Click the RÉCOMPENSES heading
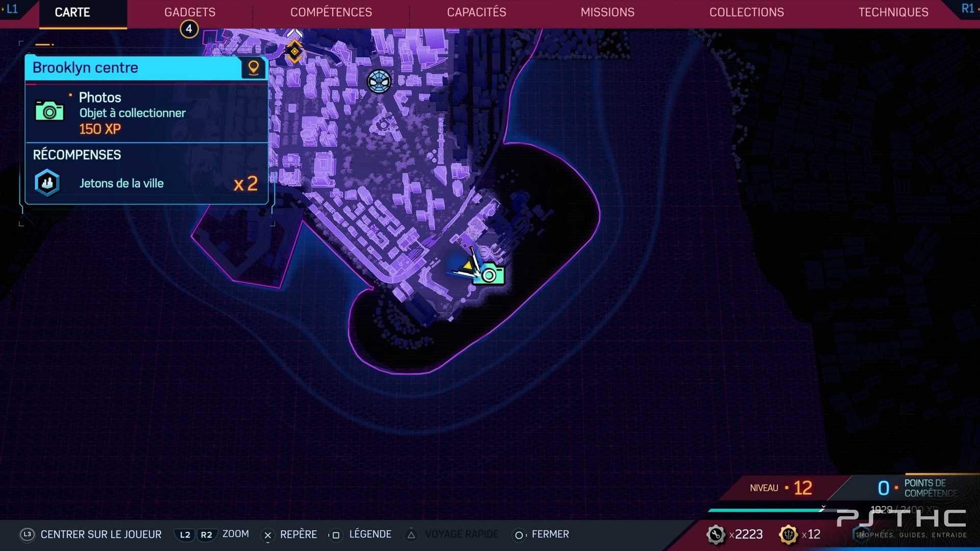This screenshot has height=551, width=980. tap(77, 155)
